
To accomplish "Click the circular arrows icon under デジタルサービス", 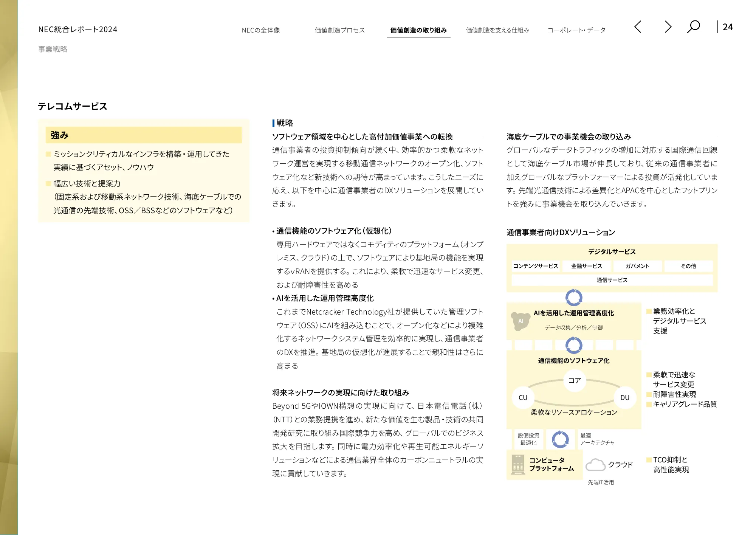I will pyautogui.click(x=574, y=298).
